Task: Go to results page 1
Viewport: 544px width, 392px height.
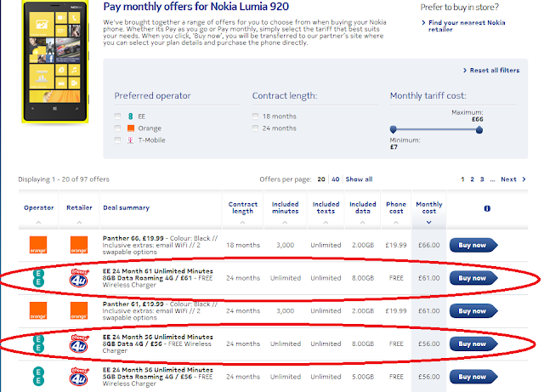Action: [x=462, y=179]
